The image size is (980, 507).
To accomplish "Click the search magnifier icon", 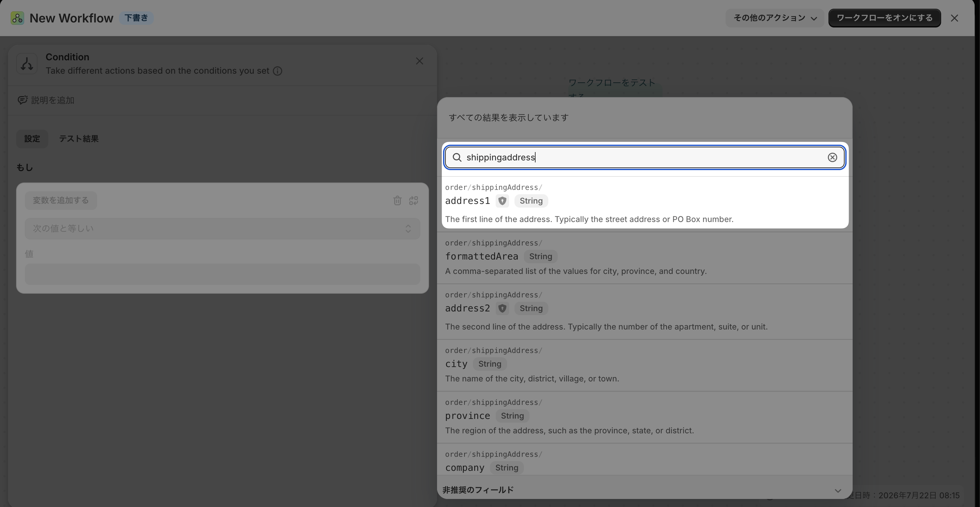I will 457,157.
